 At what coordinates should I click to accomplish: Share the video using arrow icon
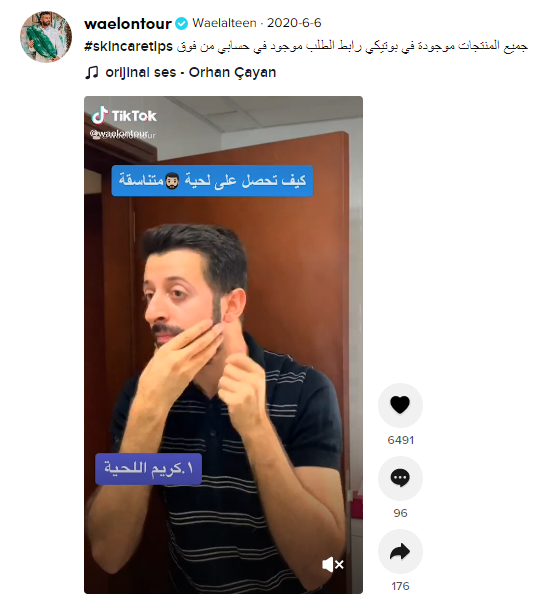(400, 551)
